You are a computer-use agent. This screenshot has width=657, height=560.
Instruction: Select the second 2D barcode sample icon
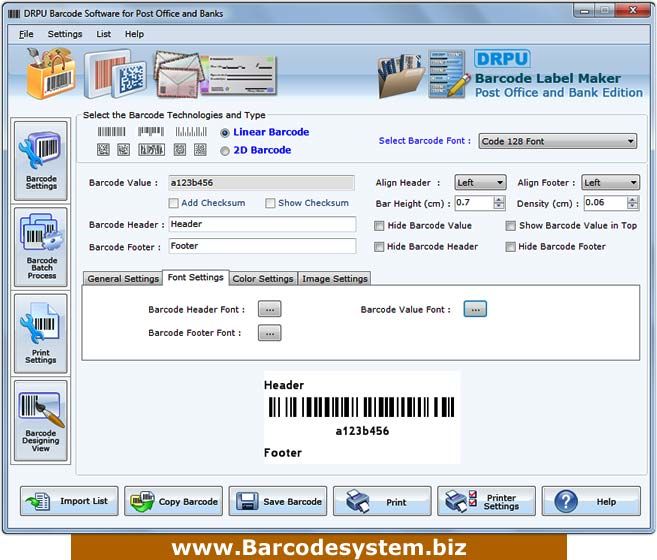tap(123, 150)
